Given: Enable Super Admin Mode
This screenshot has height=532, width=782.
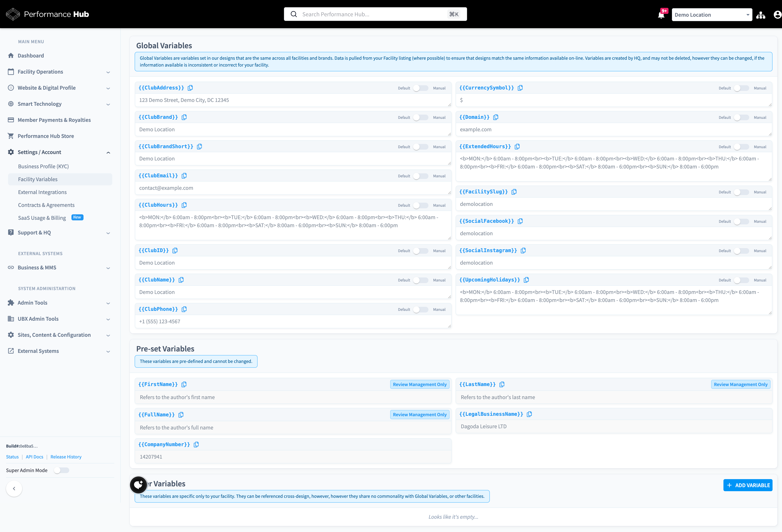Looking at the screenshot, I should [62, 470].
